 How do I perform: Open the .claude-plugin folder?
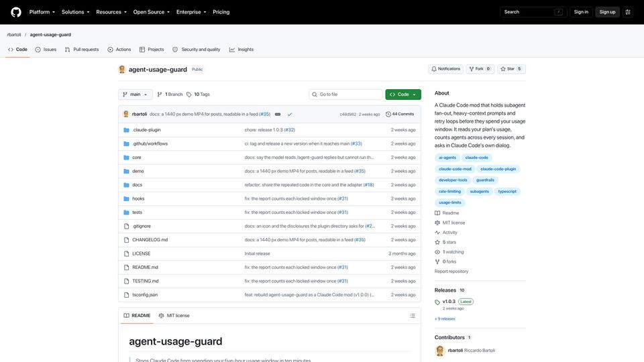pos(146,129)
